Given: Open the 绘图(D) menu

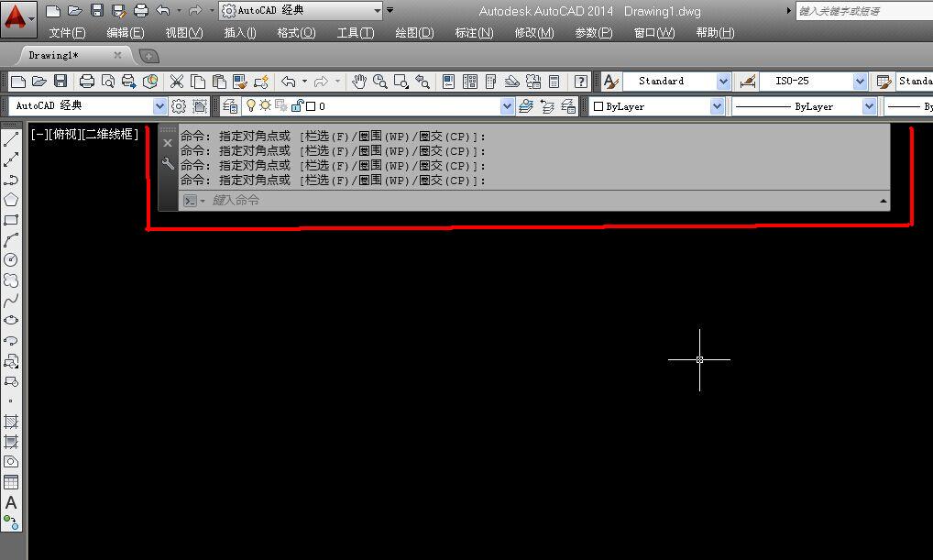Looking at the screenshot, I should [415, 33].
